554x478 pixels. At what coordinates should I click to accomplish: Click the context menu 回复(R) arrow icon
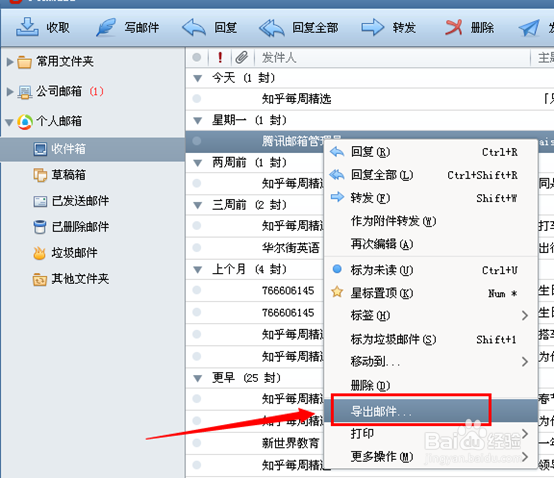tap(337, 152)
